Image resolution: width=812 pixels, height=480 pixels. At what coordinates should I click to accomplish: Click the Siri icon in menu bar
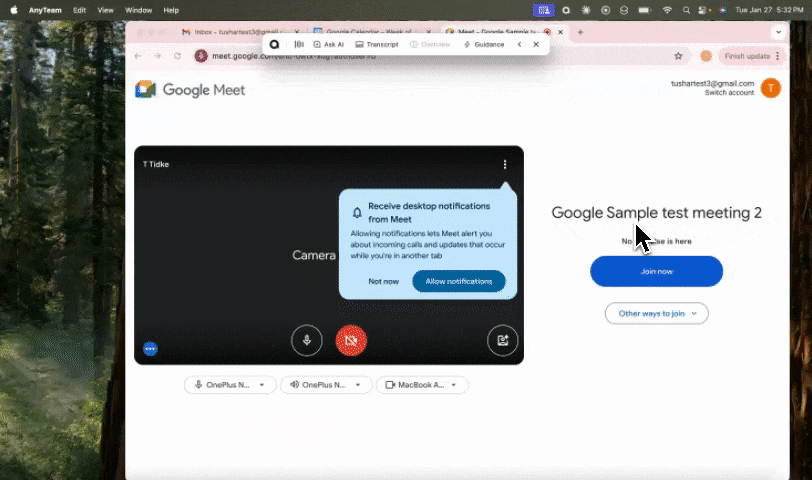[722, 10]
